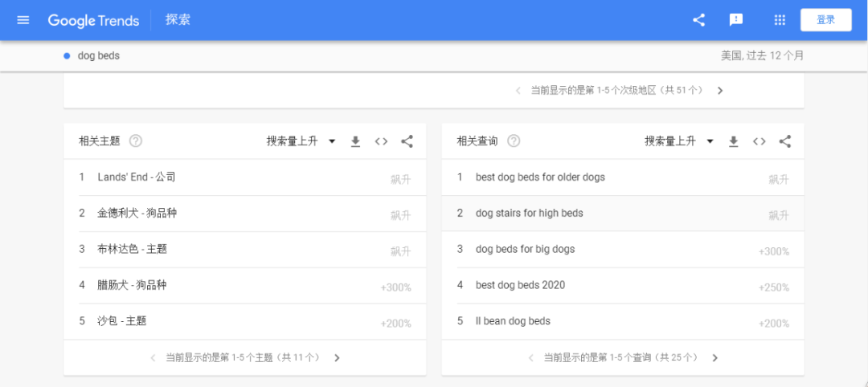
Task: Share the 相关主题 widget
Action: [407, 141]
